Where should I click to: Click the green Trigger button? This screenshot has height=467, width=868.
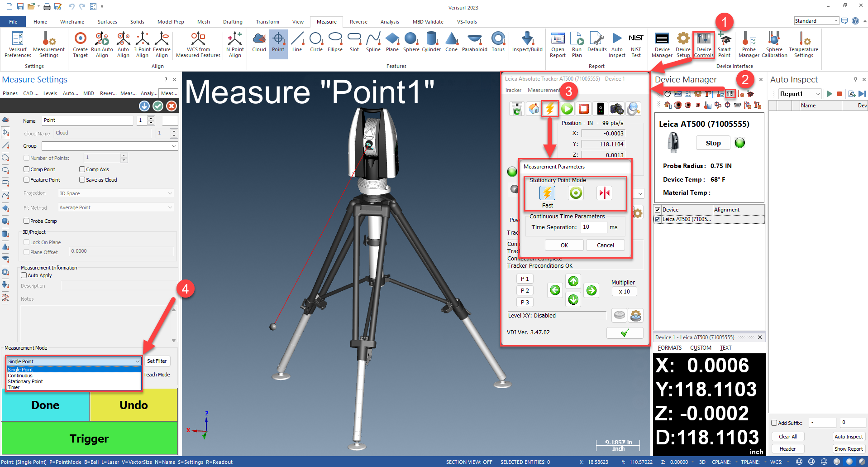[x=90, y=438]
